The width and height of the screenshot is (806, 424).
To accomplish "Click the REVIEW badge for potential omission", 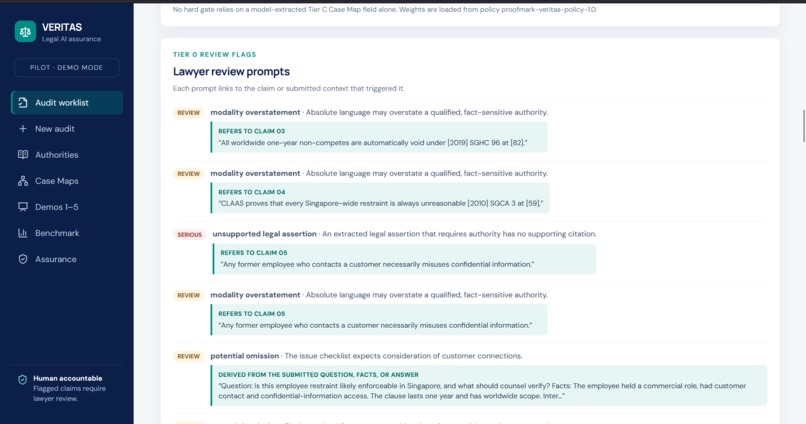I will coord(189,356).
